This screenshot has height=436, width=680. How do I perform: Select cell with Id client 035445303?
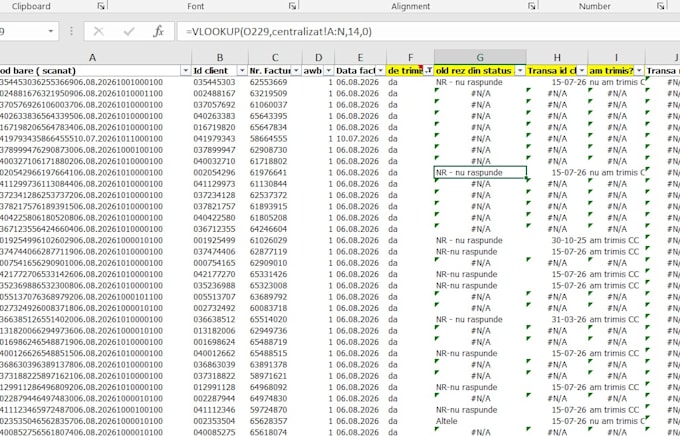[220, 82]
